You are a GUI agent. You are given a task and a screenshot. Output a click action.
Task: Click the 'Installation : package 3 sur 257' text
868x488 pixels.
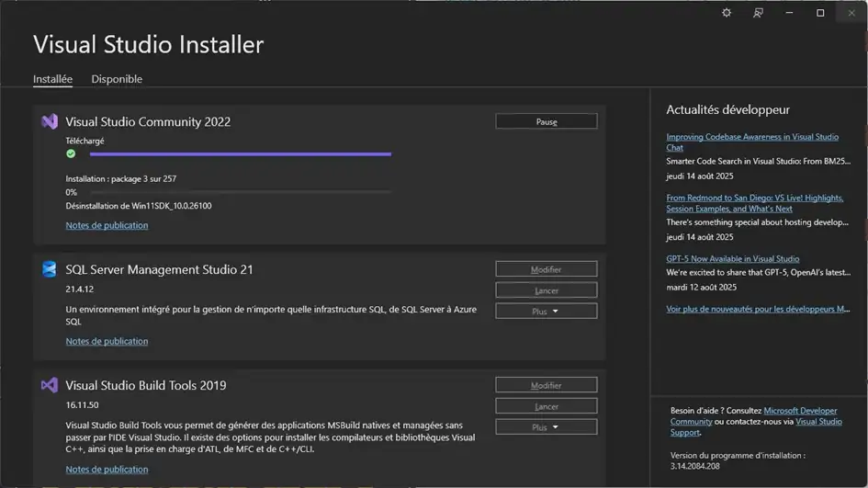point(120,179)
